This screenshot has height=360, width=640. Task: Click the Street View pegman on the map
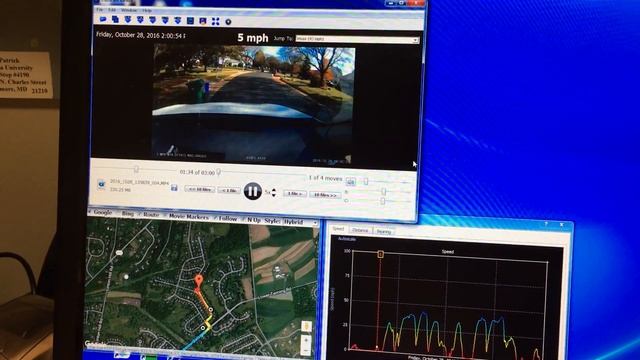306,326
